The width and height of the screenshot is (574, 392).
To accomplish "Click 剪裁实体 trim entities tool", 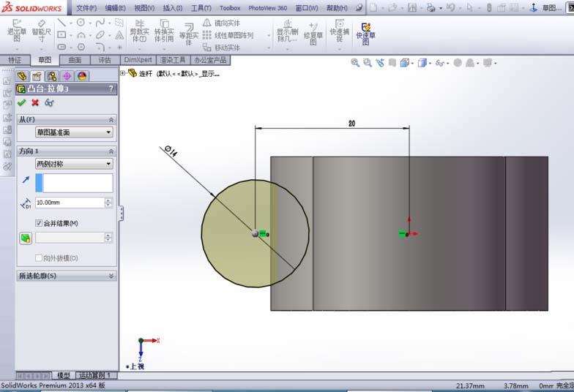I will (139, 32).
